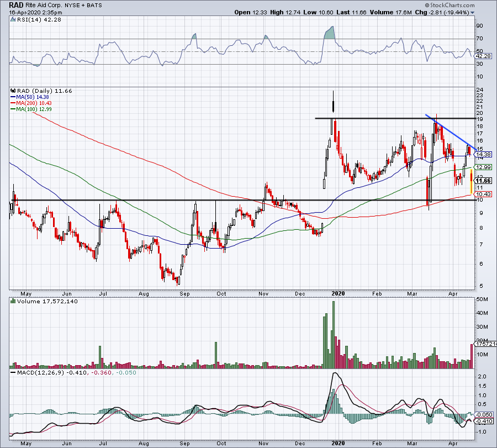The image size is (497, 448).
Task: Click the 2.0 label on the MACD axis
Action: click(482, 377)
